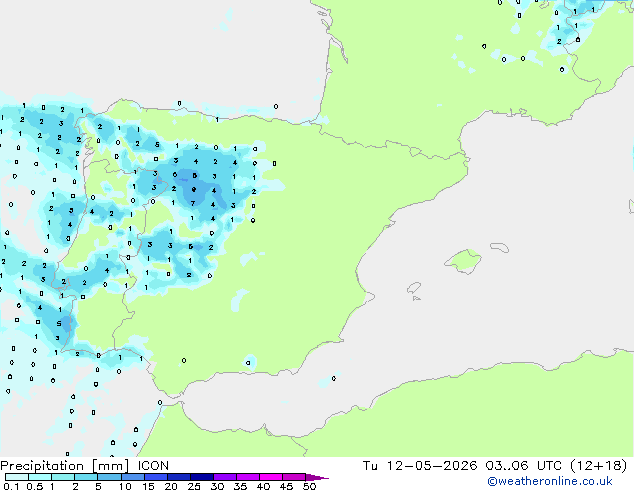Select the 45–50 mm legend swatch
634x490 pixels.
[x=294, y=477]
